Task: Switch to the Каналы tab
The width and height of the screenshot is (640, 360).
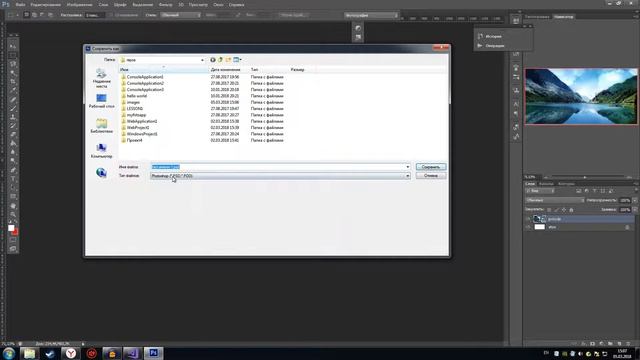Action: click(546, 184)
